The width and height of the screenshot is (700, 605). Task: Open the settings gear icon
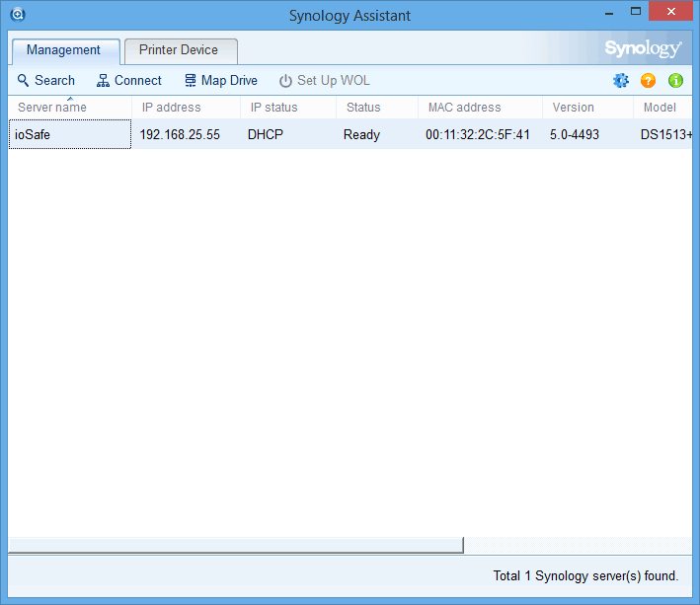(621, 81)
